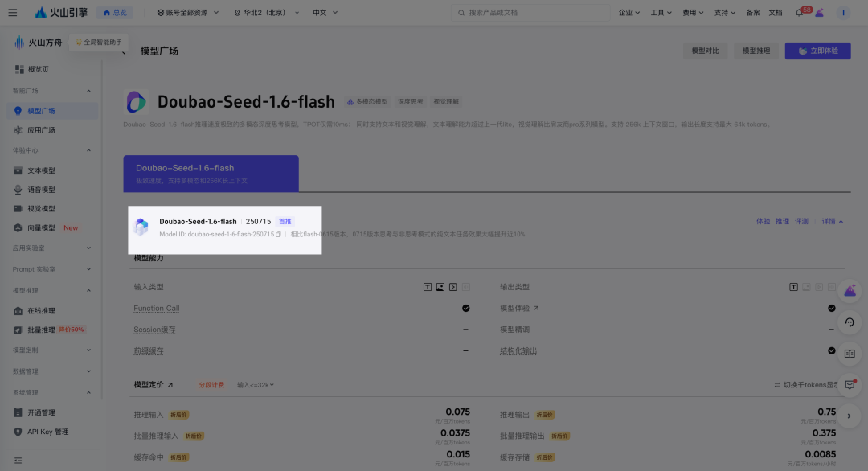Click the 批量推理 sidebar icon
868x471 pixels.
click(18, 330)
